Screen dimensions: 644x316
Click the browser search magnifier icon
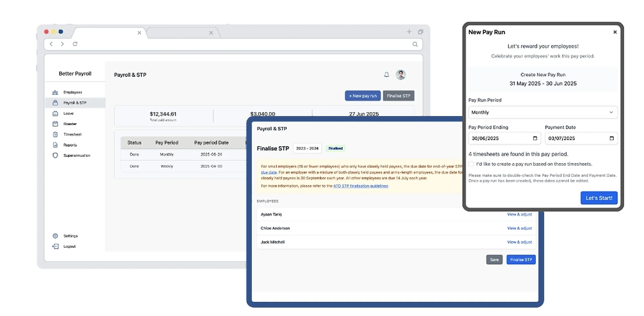(415, 44)
